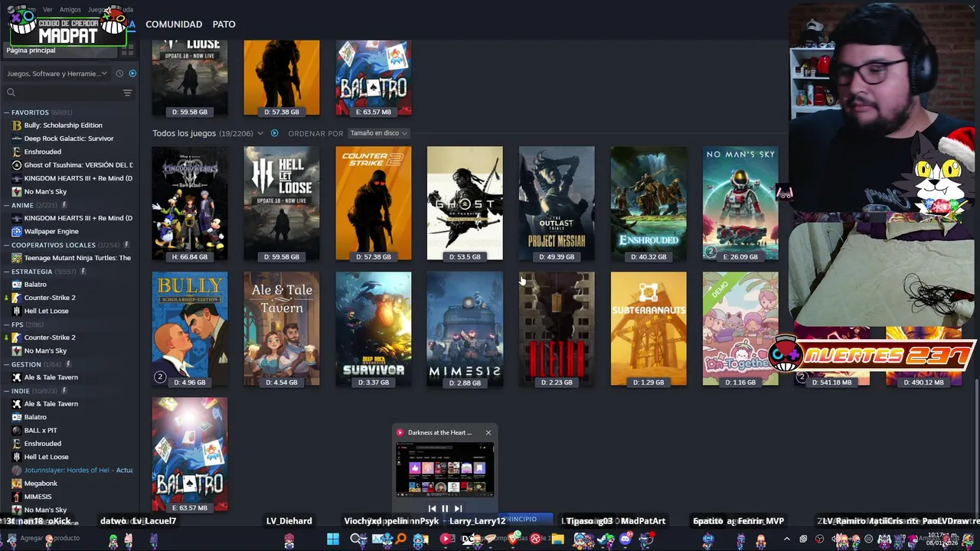Collapse the FPS collection
Image resolution: width=980 pixels, height=551 pixels.
click(6, 324)
